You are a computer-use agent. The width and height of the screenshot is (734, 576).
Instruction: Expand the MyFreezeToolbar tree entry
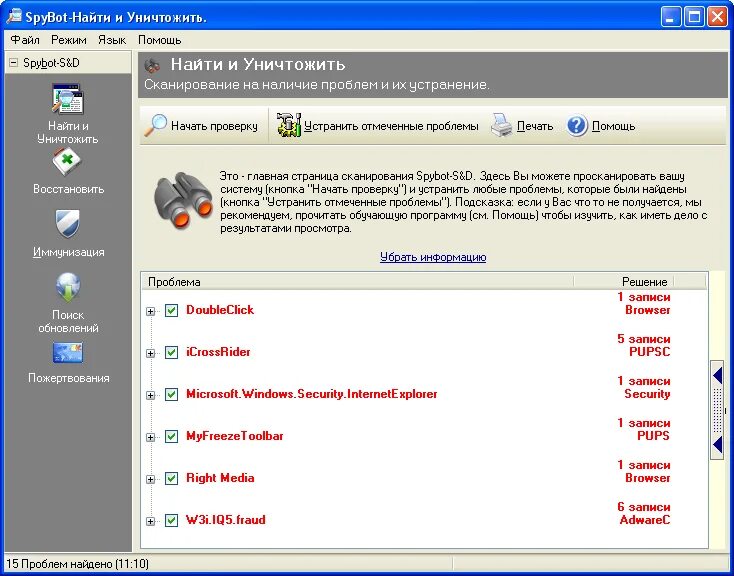click(150, 437)
